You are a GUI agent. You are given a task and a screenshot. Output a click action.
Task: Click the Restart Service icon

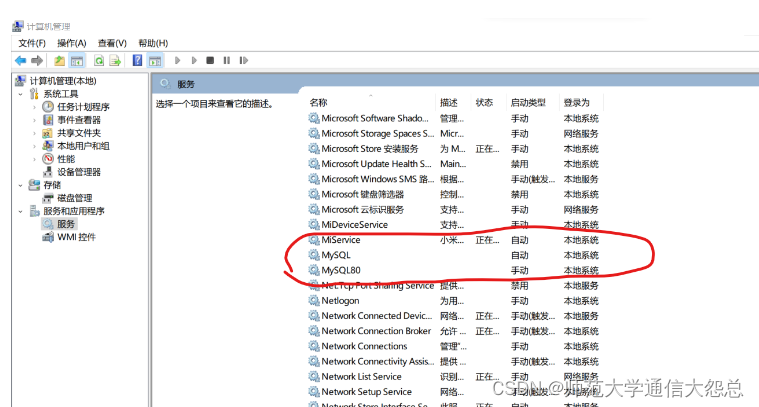tap(243, 60)
